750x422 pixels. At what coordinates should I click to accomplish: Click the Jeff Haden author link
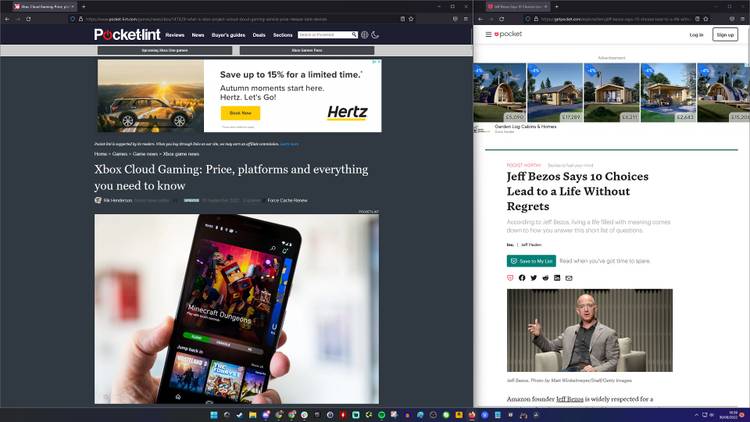tap(531, 245)
